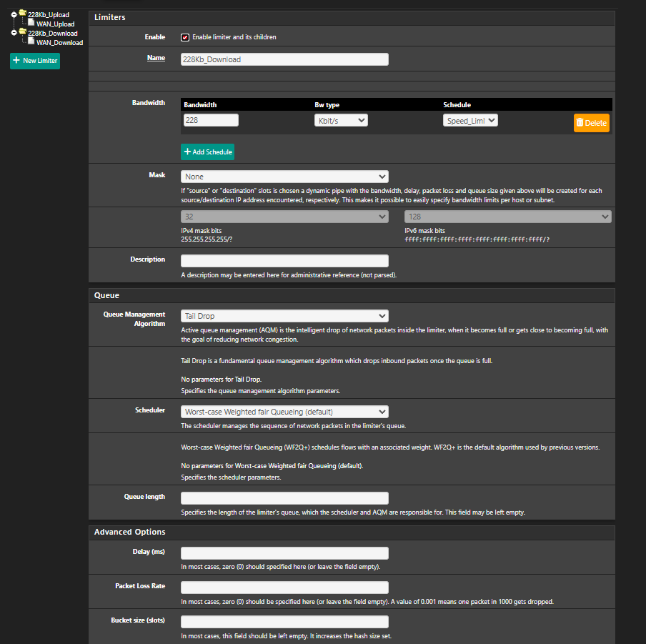Click the Limiters section heading
Viewport: 646px width, 644px height.
109,17
